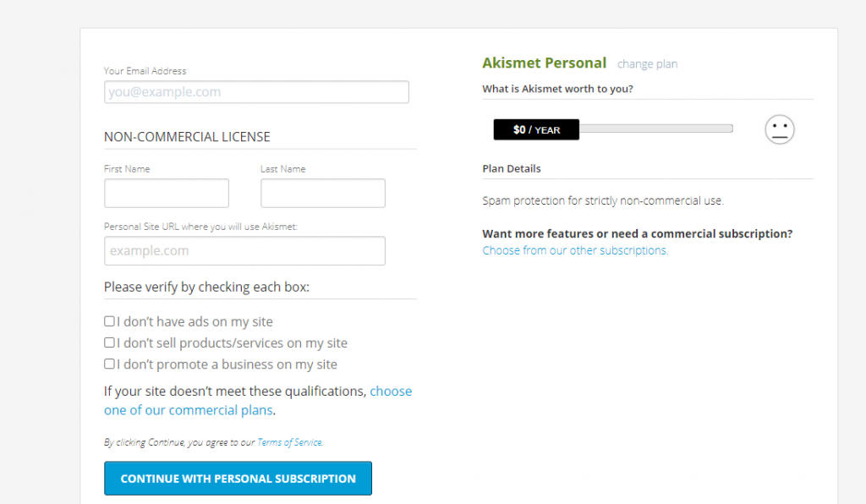Click the NON-COMMERCIAL LICENSE section heading
This screenshot has height=504, width=866.
pos(187,137)
